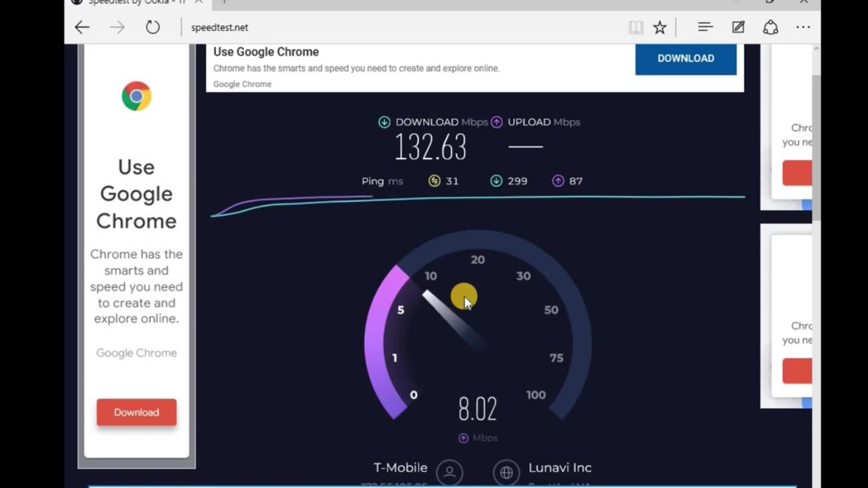Click the red button in upper right ad

tap(797, 173)
